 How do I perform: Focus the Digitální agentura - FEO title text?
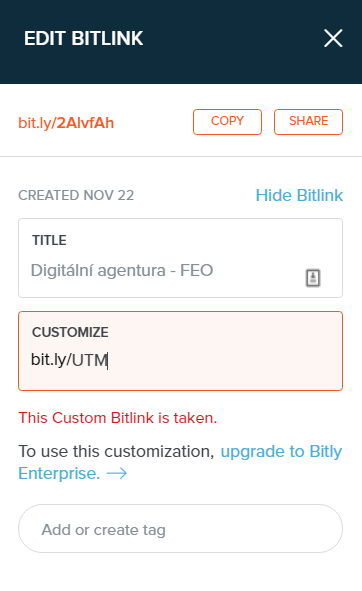(x=122, y=270)
